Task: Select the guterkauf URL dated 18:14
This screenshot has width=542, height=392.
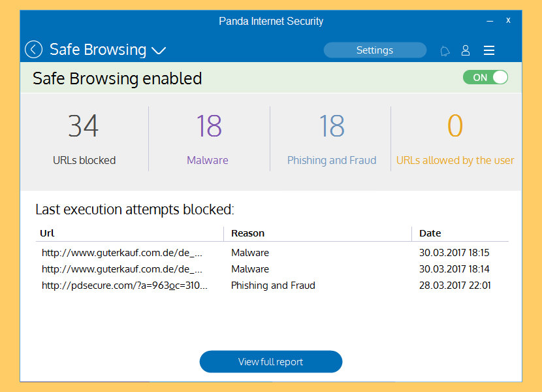Action: (122, 269)
